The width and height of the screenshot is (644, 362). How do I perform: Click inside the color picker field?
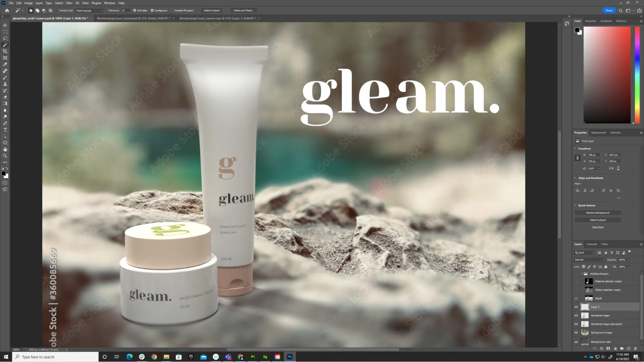click(607, 75)
